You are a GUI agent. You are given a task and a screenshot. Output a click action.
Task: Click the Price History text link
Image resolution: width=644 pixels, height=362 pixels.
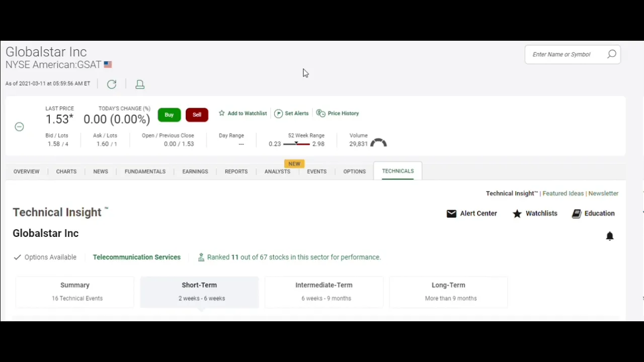343,113
